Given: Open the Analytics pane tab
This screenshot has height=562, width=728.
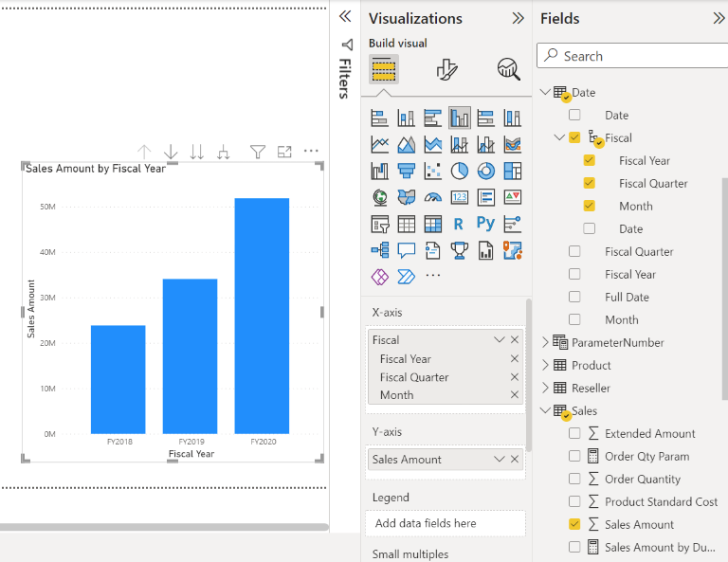Looking at the screenshot, I should tap(508, 69).
